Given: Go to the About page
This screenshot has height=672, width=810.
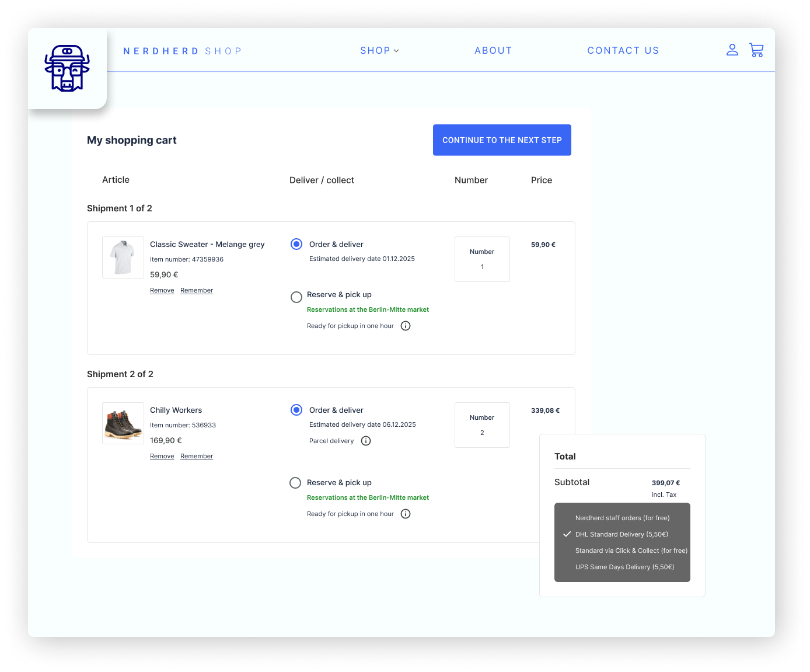Looking at the screenshot, I should (x=493, y=51).
